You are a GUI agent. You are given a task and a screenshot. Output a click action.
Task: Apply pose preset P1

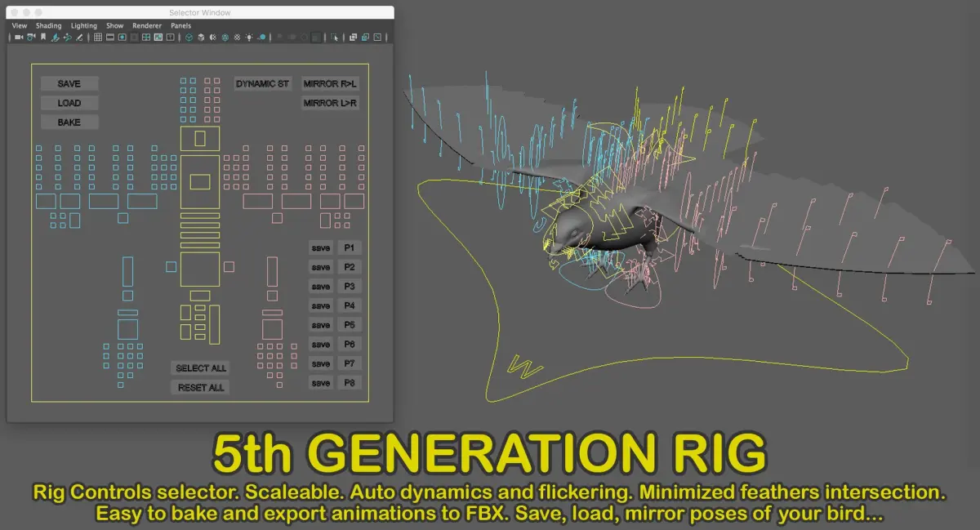[x=350, y=247]
